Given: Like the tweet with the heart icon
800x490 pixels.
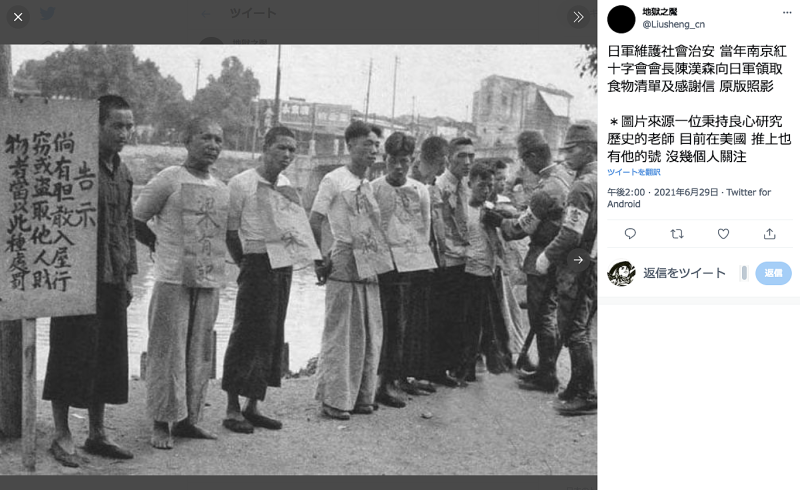Looking at the screenshot, I should click(723, 234).
